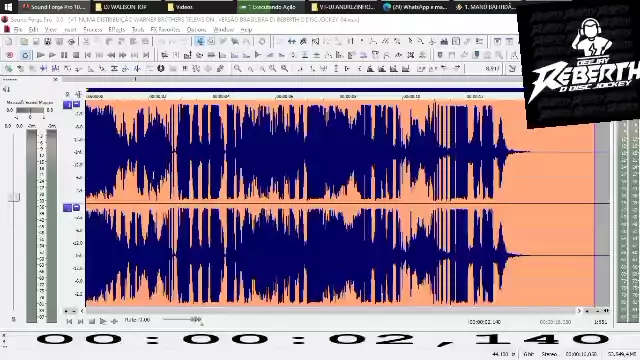Save the file with Save icon
This screenshot has width=640, height=360.
(x=36, y=41)
